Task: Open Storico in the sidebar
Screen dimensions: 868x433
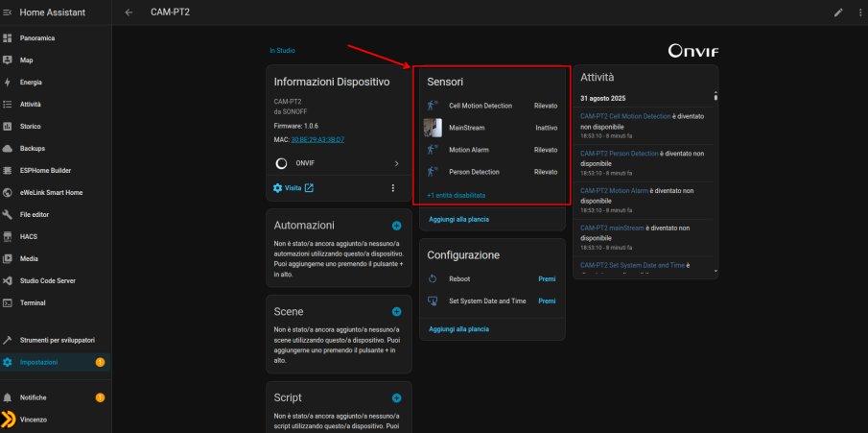Action: (x=56, y=127)
